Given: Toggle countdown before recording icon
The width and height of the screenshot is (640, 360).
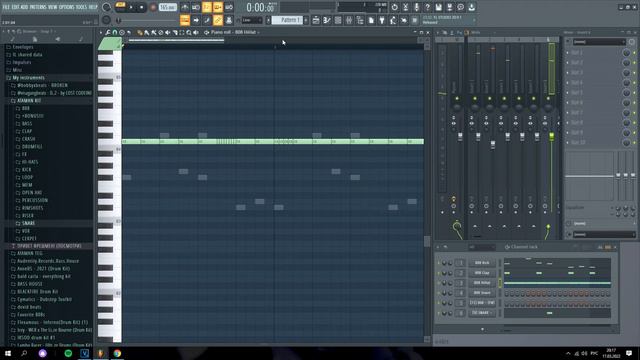Looking at the screenshot, I should click(207, 7).
